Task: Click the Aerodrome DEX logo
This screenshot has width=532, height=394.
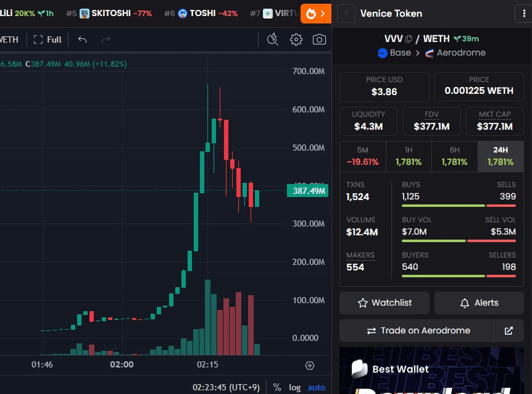Action: 429,53
